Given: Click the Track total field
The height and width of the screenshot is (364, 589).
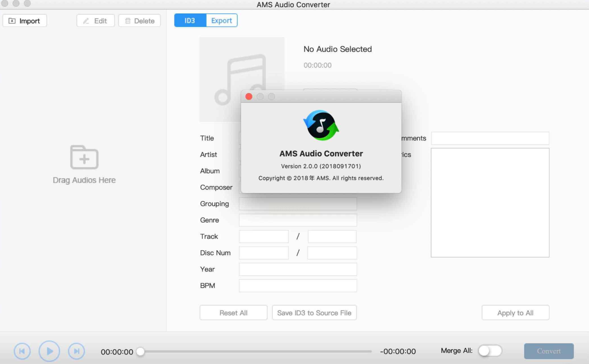Looking at the screenshot, I should click(332, 236).
